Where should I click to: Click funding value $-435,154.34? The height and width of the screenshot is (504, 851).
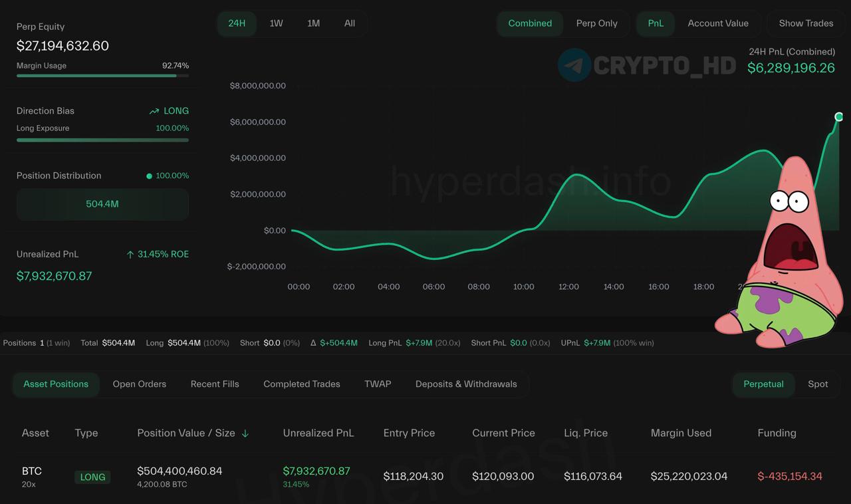[790, 476]
